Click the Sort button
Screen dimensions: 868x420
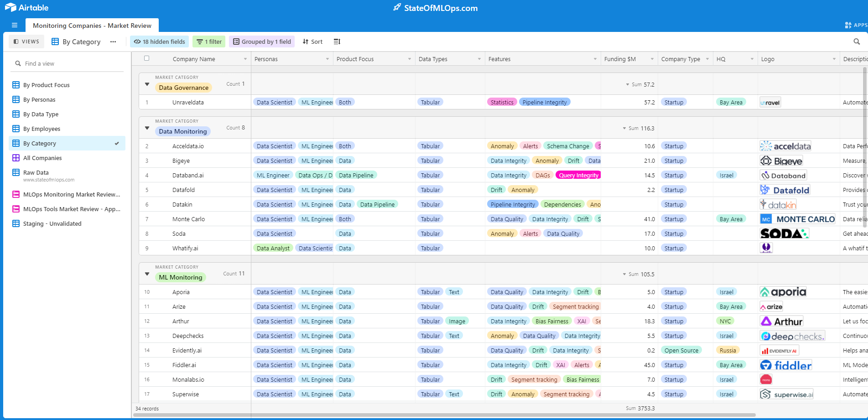(x=312, y=41)
